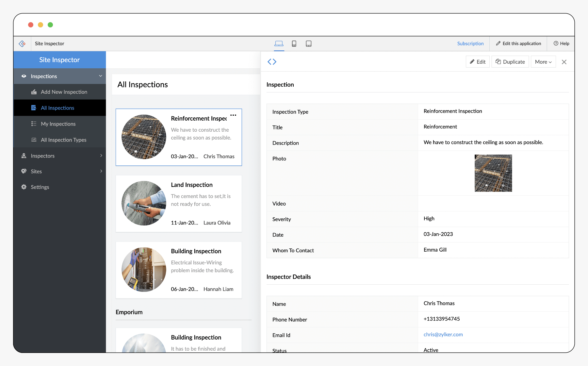Open Help from the top bar

[561, 43]
